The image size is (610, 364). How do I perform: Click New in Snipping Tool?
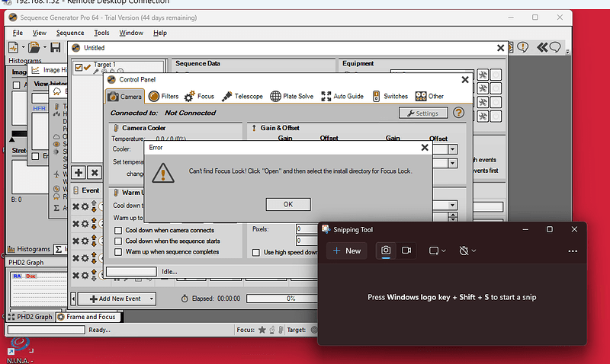click(347, 251)
